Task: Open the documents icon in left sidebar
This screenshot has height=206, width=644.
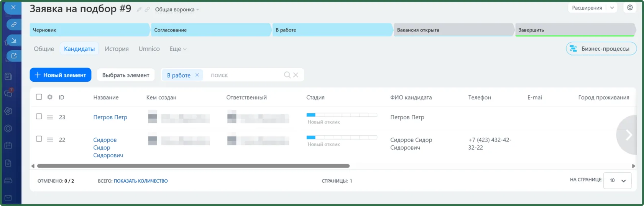Action: click(x=8, y=163)
